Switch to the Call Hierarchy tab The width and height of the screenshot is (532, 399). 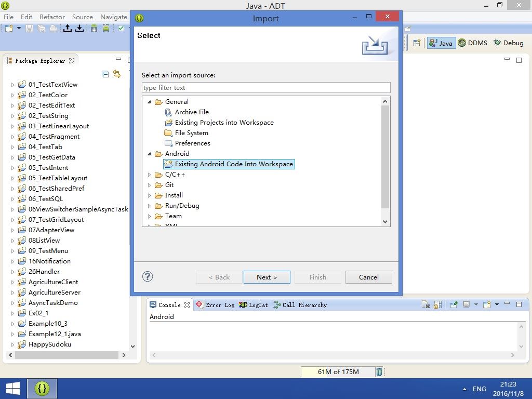tap(300, 305)
